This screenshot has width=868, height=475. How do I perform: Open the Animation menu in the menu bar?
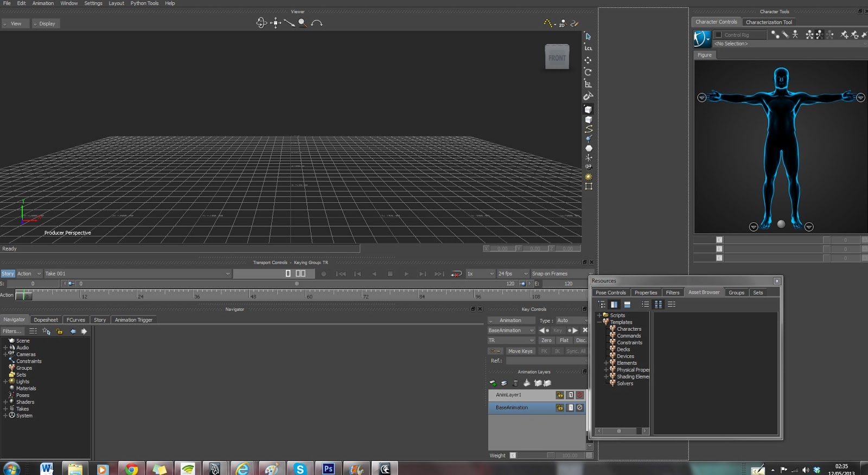point(43,3)
